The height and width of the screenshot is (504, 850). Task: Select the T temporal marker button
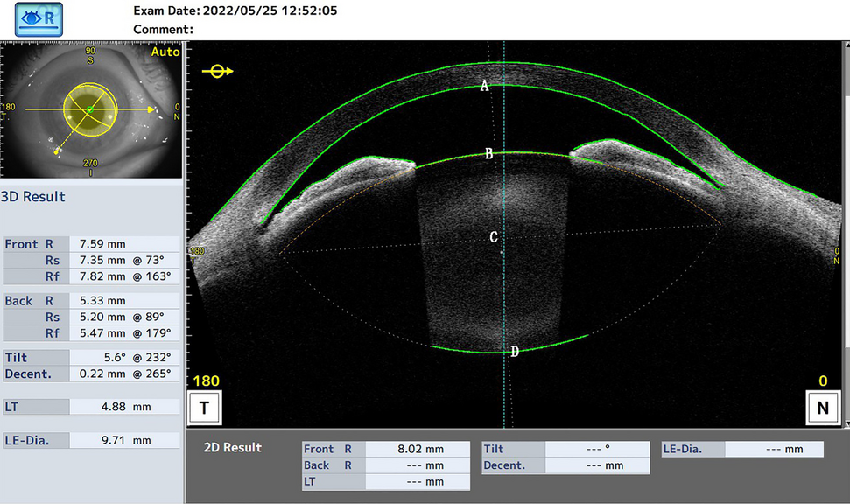click(204, 408)
